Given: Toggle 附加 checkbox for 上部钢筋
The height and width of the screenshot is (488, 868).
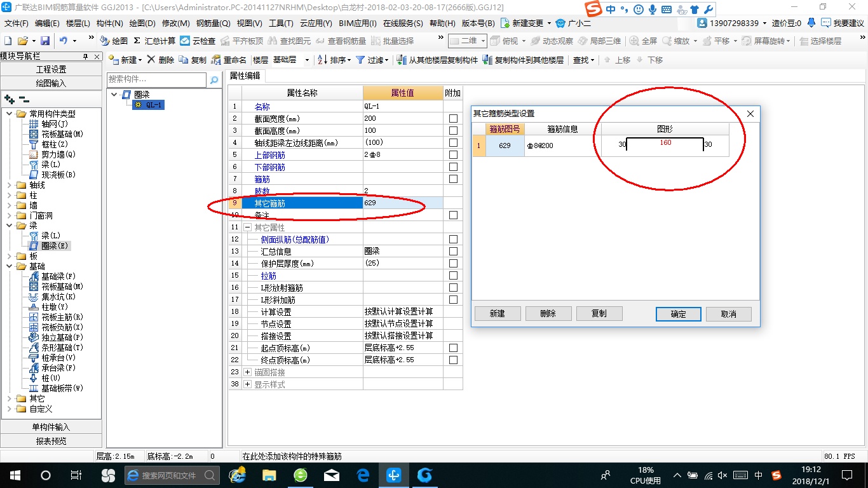Looking at the screenshot, I should 453,155.
